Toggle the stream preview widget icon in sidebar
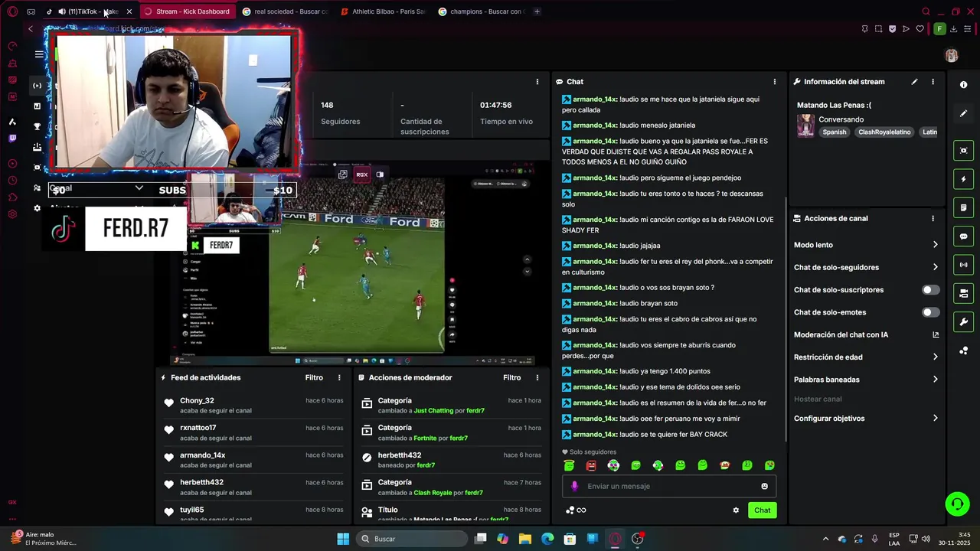The image size is (980, 551). pyautogui.click(x=963, y=151)
